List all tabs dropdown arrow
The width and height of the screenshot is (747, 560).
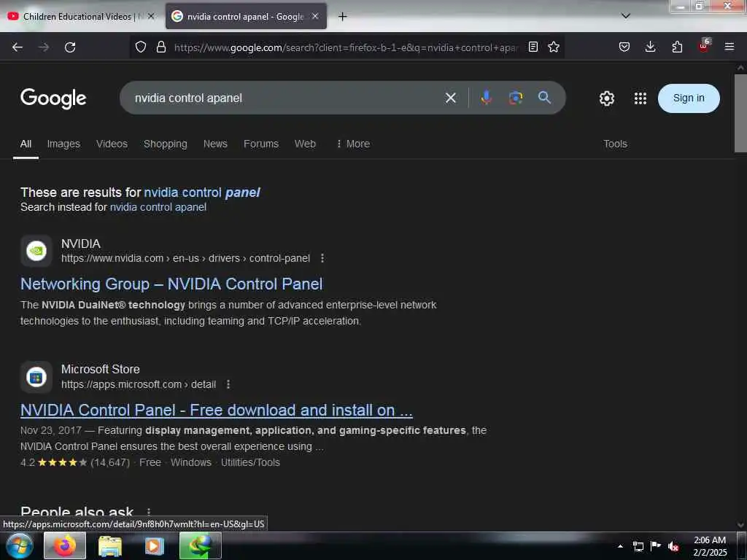coord(626,16)
